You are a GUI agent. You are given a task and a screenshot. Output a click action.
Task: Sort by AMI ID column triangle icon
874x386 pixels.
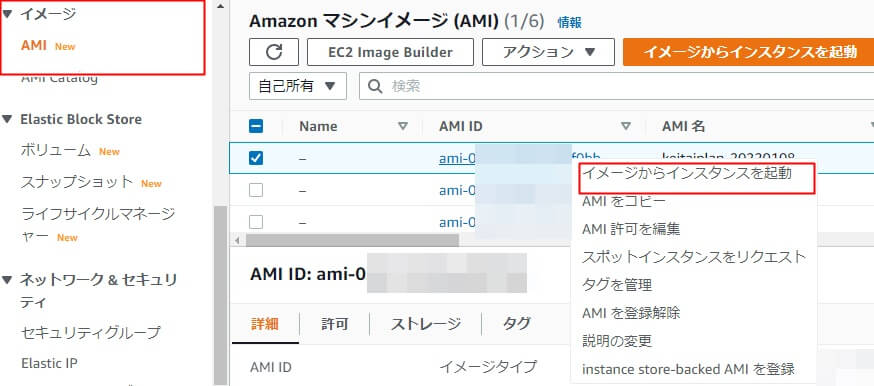tap(626, 126)
